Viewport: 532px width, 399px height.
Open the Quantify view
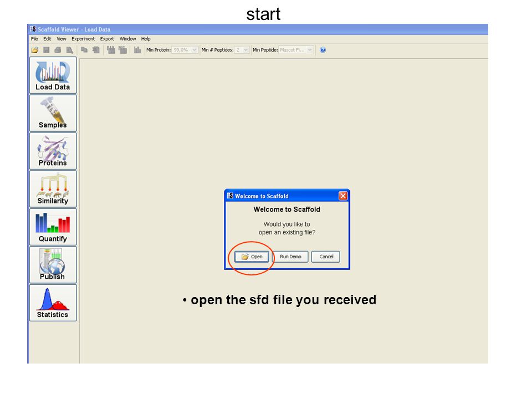pos(53,227)
